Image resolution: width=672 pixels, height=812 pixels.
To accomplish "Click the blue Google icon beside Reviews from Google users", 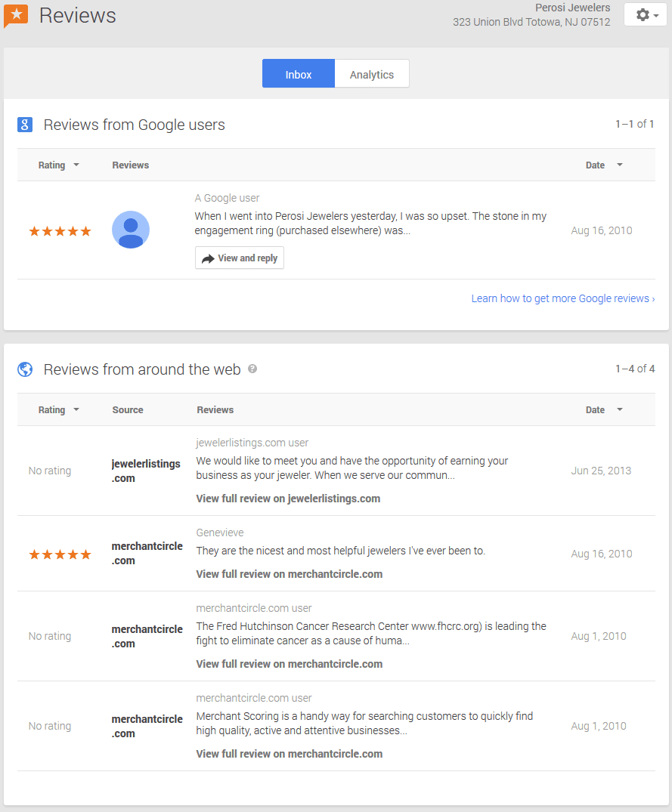I will pyautogui.click(x=25, y=125).
